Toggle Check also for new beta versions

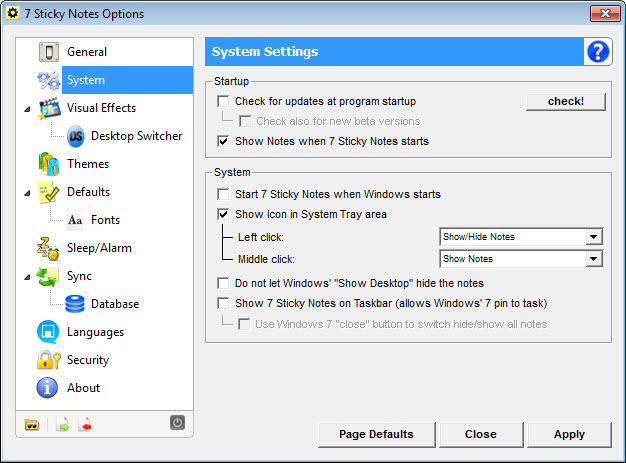245,121
